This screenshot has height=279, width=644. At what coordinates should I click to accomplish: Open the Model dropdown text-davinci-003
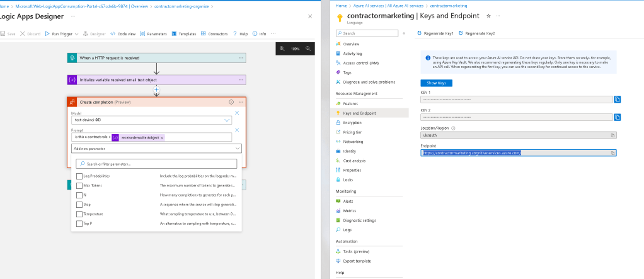click(x=152, y=120)
